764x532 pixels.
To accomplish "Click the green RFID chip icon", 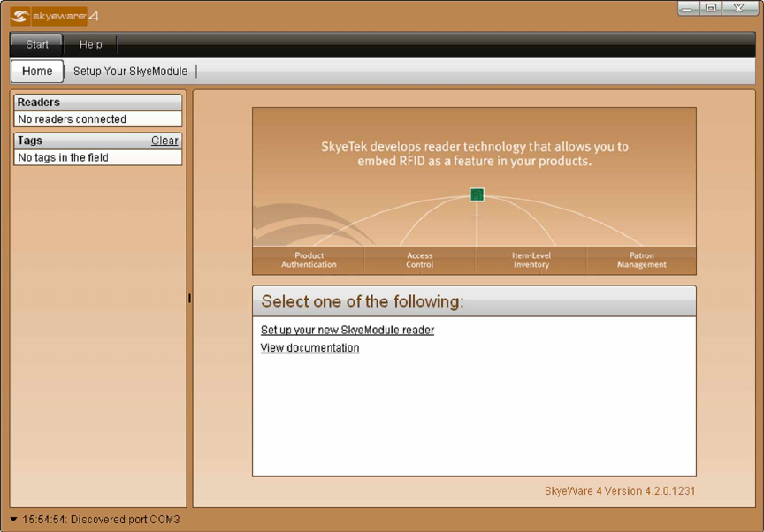I will point(477,194).
